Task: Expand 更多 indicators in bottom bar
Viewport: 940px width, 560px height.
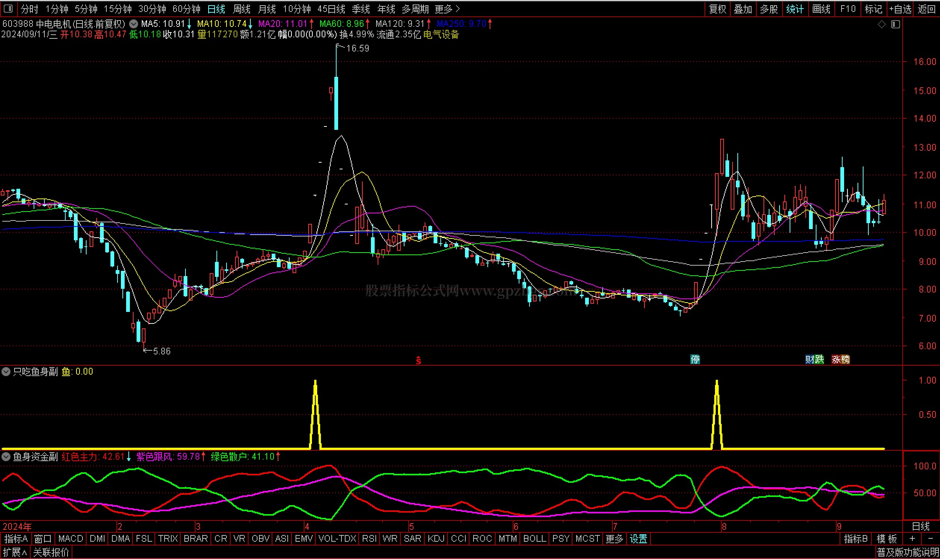Action: [614, 539]
